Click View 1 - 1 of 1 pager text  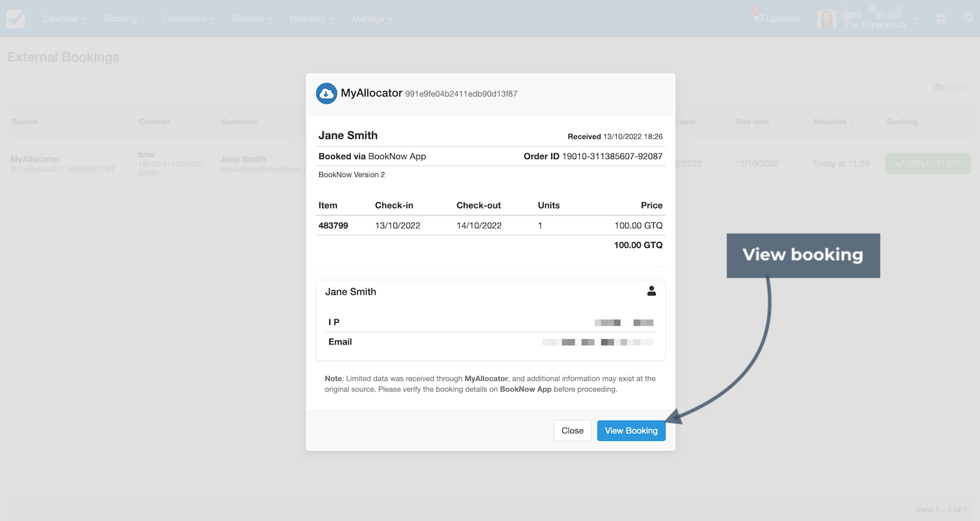[941, 510]
